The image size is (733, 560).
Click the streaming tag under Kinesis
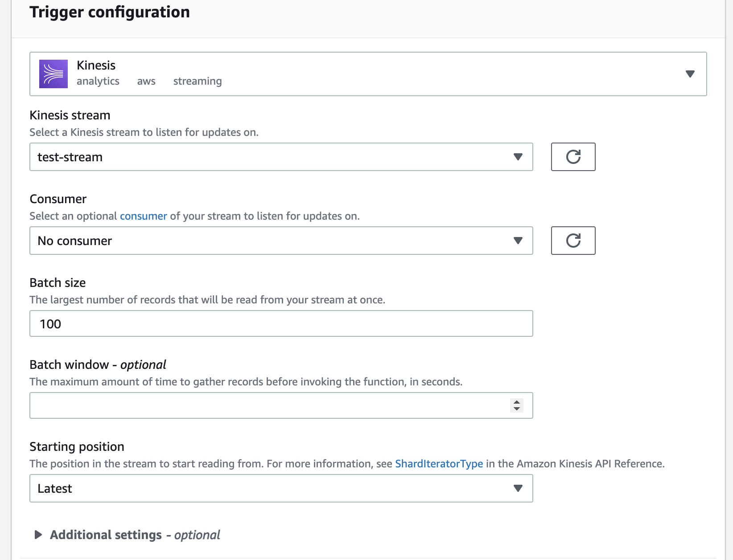(x=197, y=81)
